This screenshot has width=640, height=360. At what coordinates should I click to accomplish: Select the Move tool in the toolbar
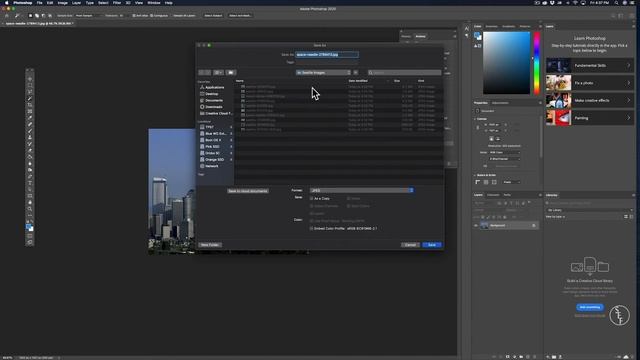[x=30, y=79]
